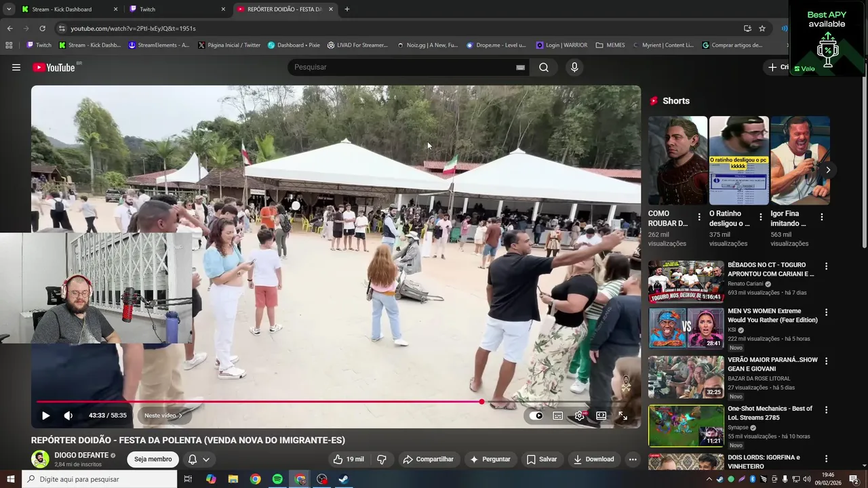The image size is (868, 488).
Task: Switch to theater mode
Action: coord(601,415)
